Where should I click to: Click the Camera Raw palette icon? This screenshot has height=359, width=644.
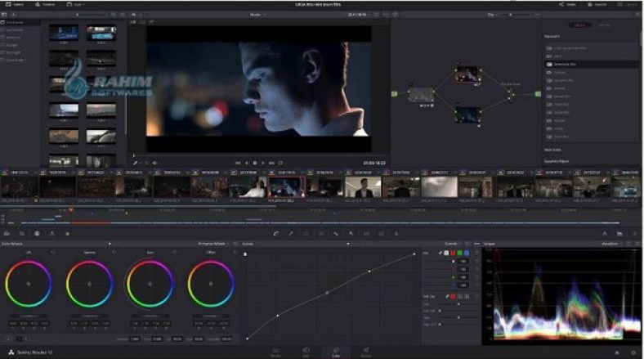tap(7, 234)
